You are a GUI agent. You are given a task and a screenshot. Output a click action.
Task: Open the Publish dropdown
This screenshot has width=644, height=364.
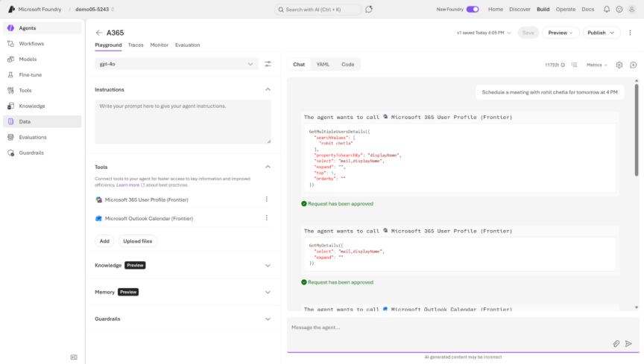point(601,33)
